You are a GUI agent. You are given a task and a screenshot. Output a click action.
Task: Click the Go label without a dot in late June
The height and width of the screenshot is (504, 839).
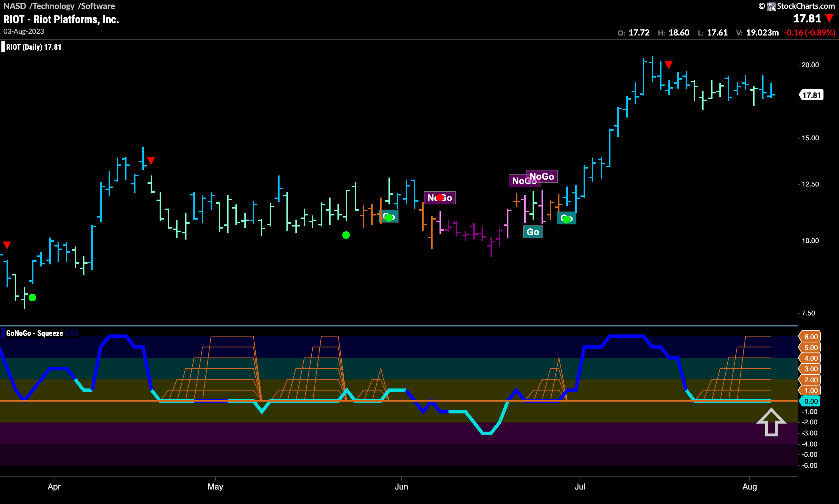point(533,232)
